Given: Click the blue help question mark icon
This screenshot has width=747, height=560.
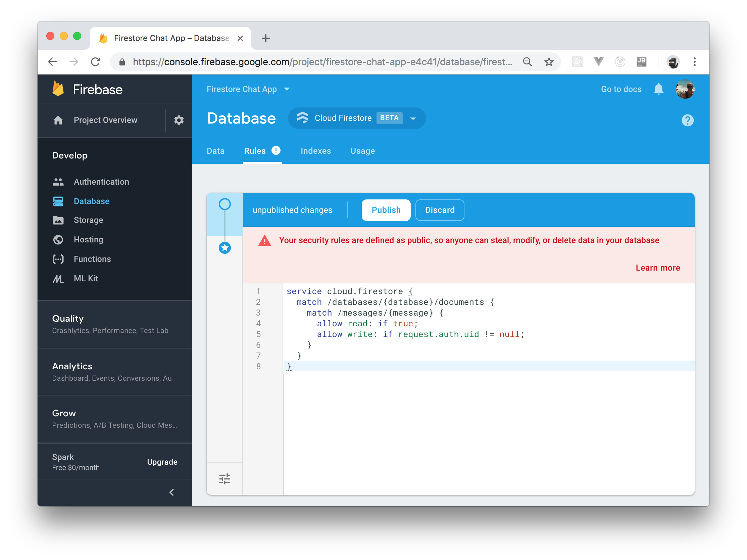Looking at the screenshot, I should (x=687, y=120).
